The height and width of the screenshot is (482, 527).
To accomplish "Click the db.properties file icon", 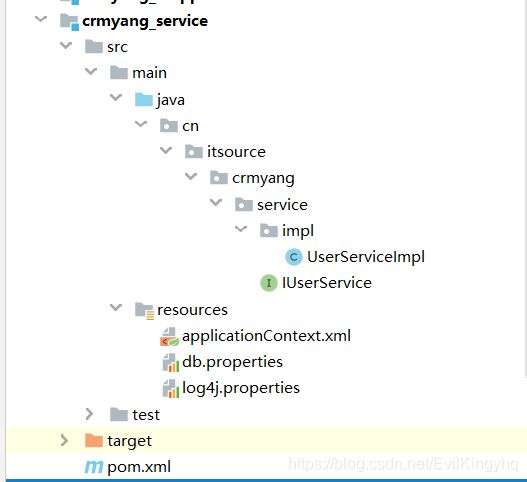I will [x=171, y=363].
